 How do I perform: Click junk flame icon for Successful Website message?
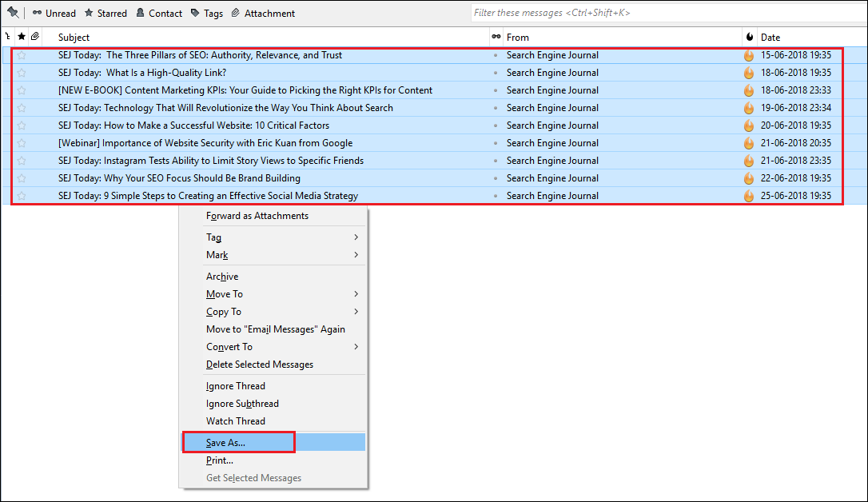pos(749,125)
